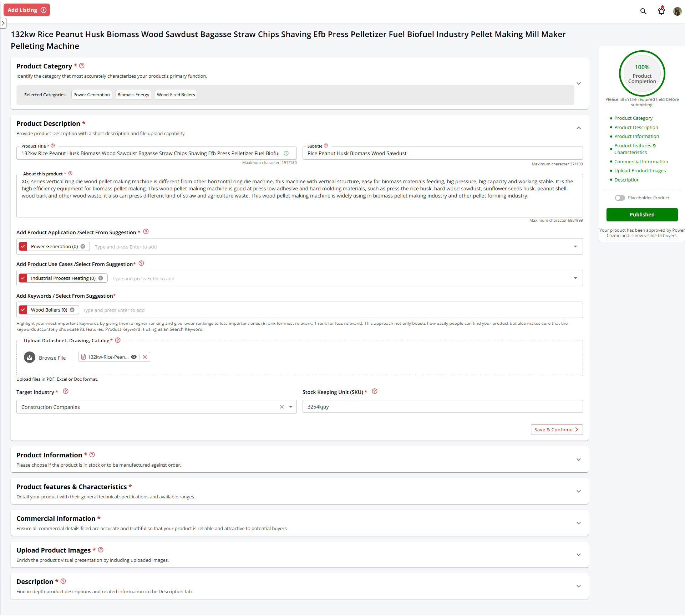Click the Browse File upload icon

[x=30, y=357]
